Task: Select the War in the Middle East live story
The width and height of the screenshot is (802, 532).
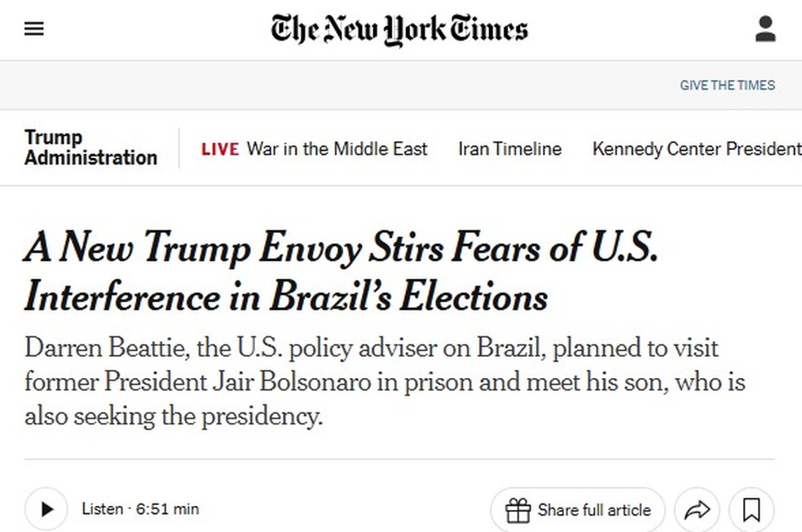Action: (337, 149)
